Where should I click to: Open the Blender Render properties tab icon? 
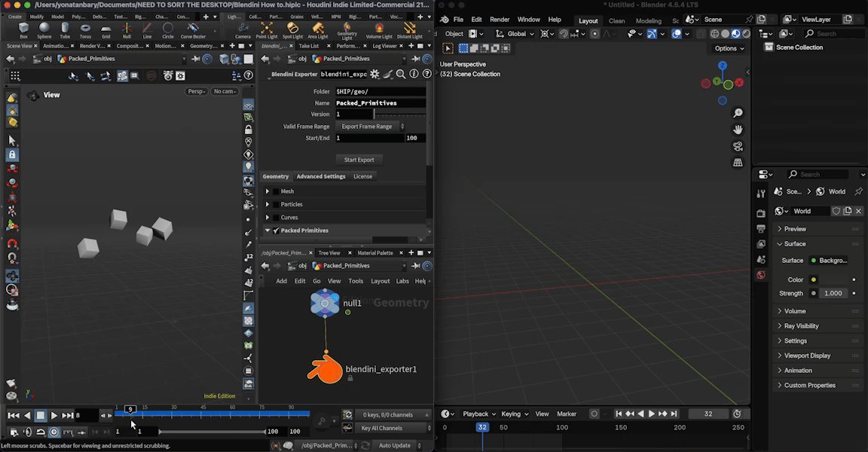tap(761, 213)
